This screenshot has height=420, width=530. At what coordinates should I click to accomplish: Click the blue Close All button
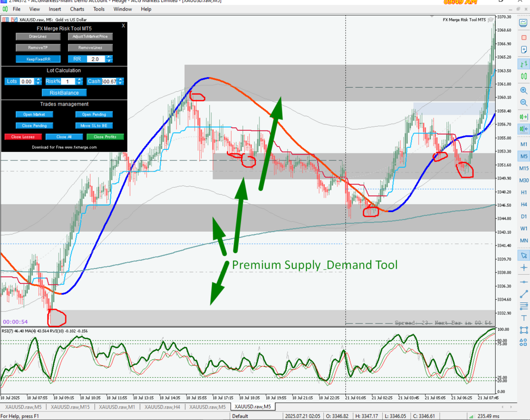click(64, 137)
